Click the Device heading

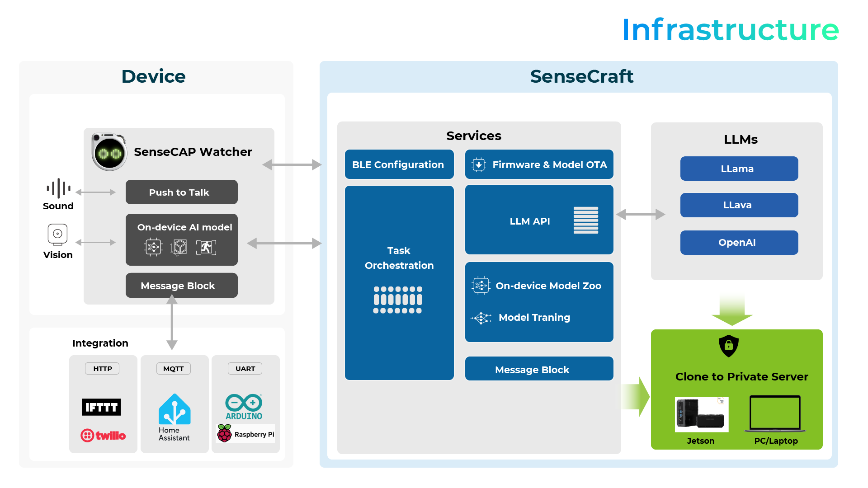click(153, 76)
